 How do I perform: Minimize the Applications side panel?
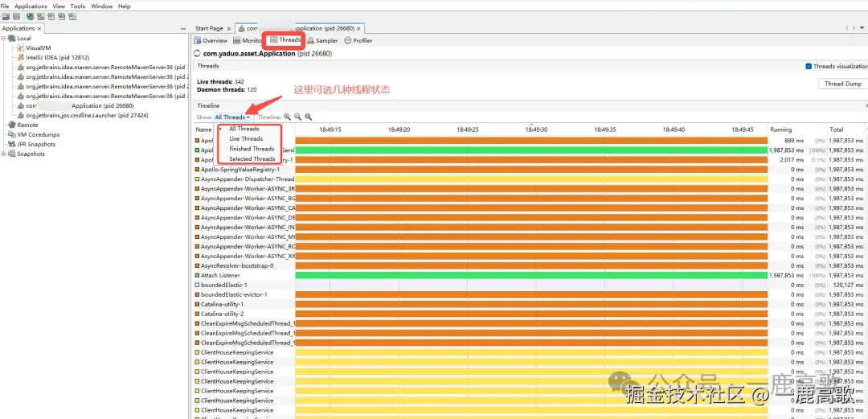pyautogui.click(x=183, y=28)
